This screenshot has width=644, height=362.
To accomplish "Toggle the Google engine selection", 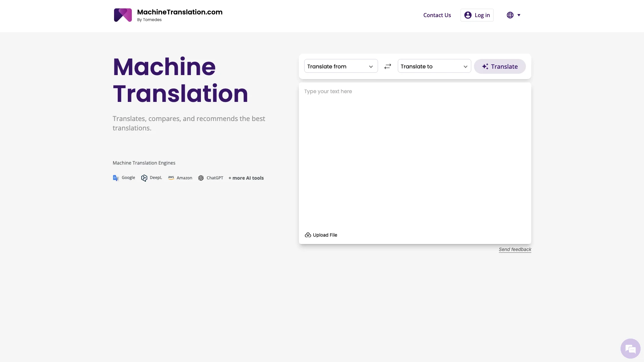I will click(x=124, y=178).
